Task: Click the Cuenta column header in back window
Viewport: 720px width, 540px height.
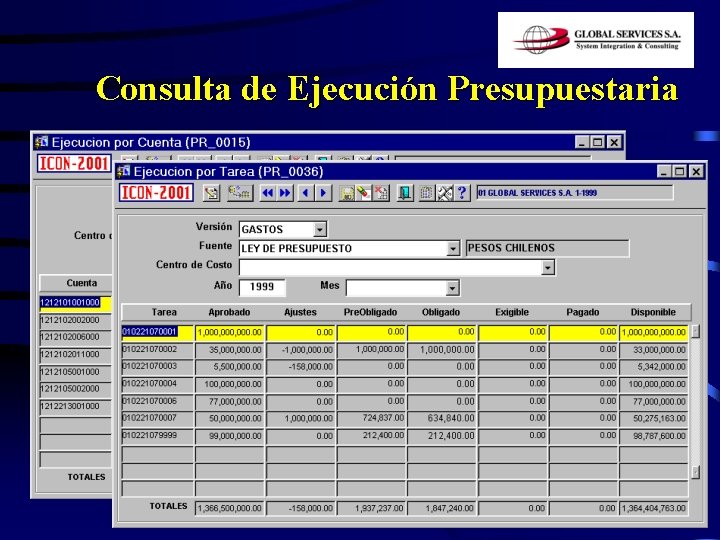Action: point(82,283)
